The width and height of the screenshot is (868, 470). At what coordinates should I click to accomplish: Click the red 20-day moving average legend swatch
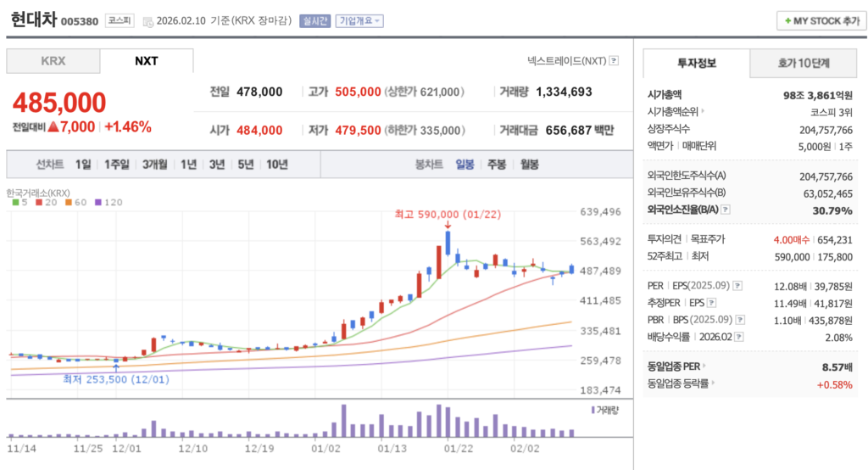pos(39,203)
